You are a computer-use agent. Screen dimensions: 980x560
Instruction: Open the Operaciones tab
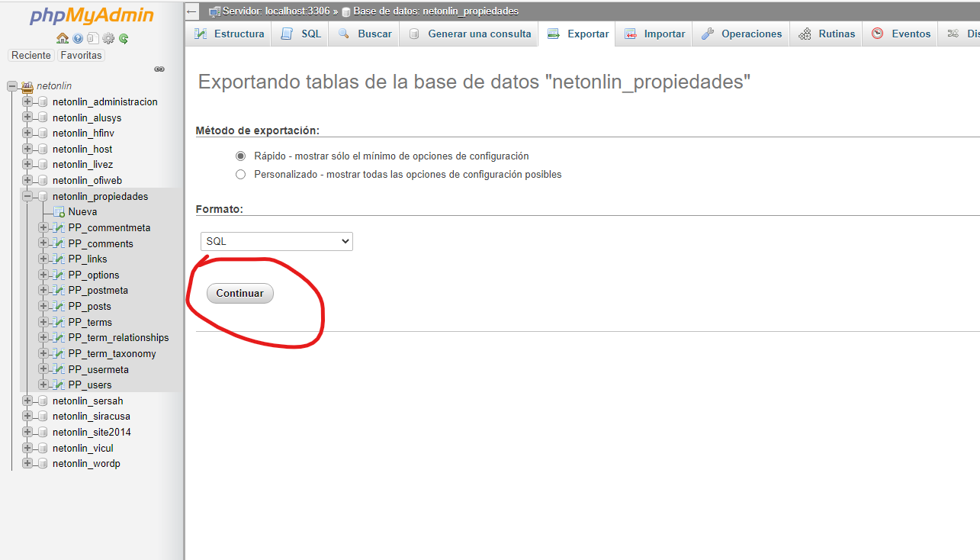point(741,34)
